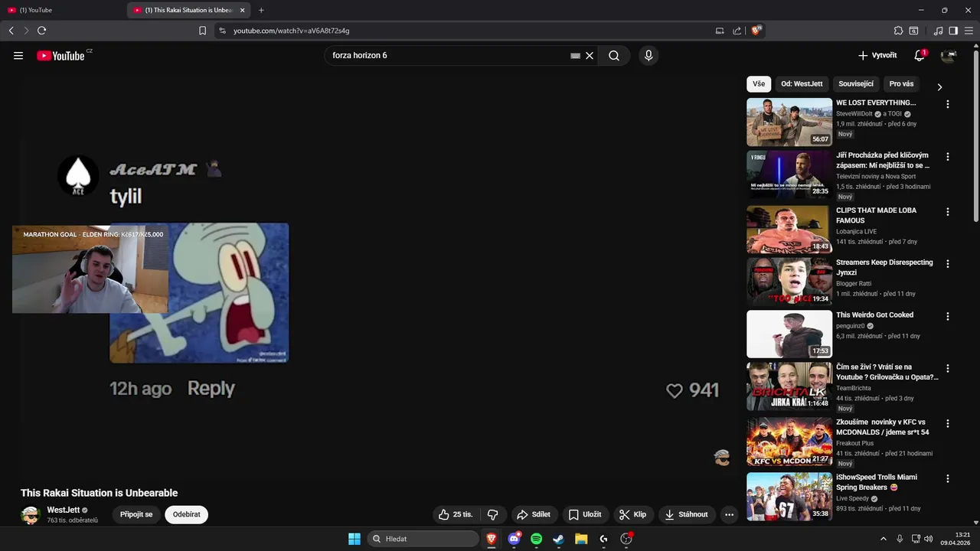The width and height of the screenshot is (980, 551).
Task: Join the channel with Připojit se
Action: (x=136, y=514)
